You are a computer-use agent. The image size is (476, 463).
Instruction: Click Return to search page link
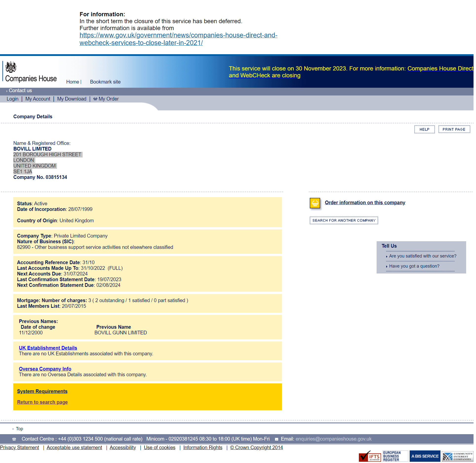pyautogui.click(x=42, y=402)
